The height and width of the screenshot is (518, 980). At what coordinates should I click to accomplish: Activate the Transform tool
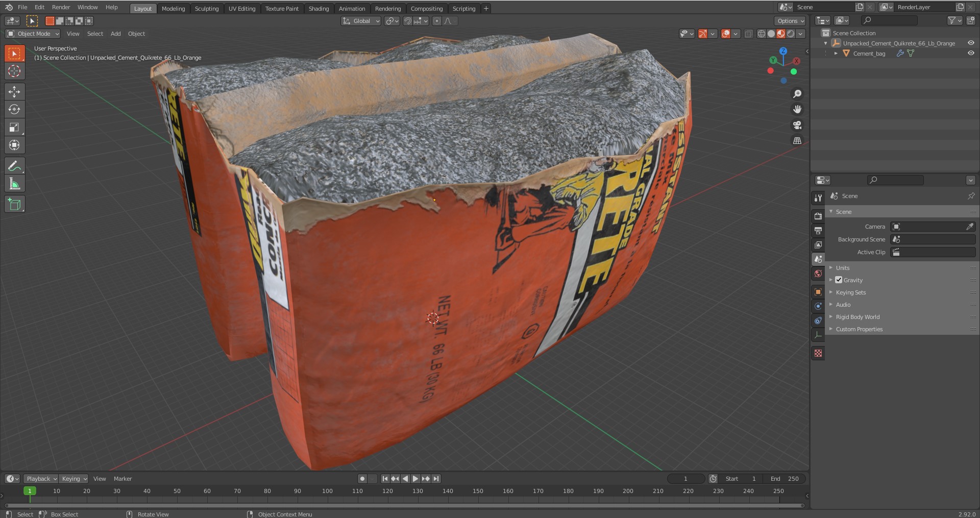click(14, 145)
